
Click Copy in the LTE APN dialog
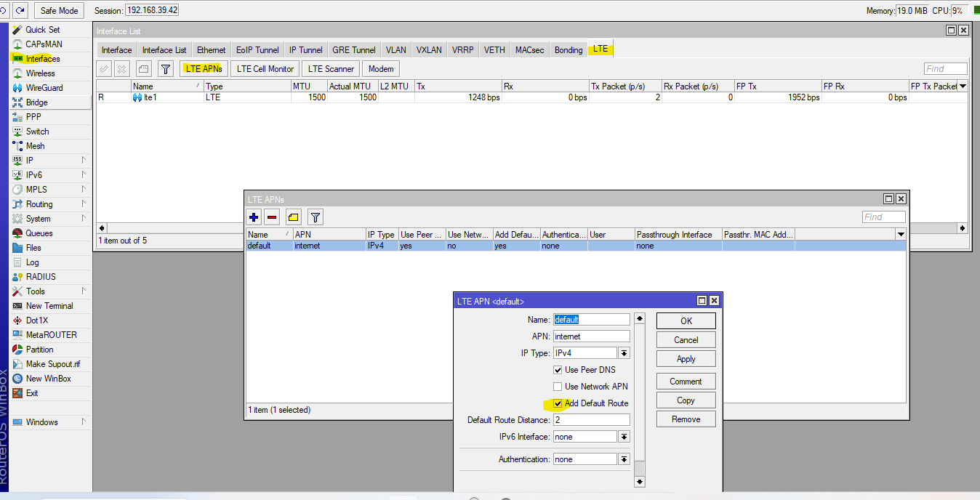tap(686, 400)
